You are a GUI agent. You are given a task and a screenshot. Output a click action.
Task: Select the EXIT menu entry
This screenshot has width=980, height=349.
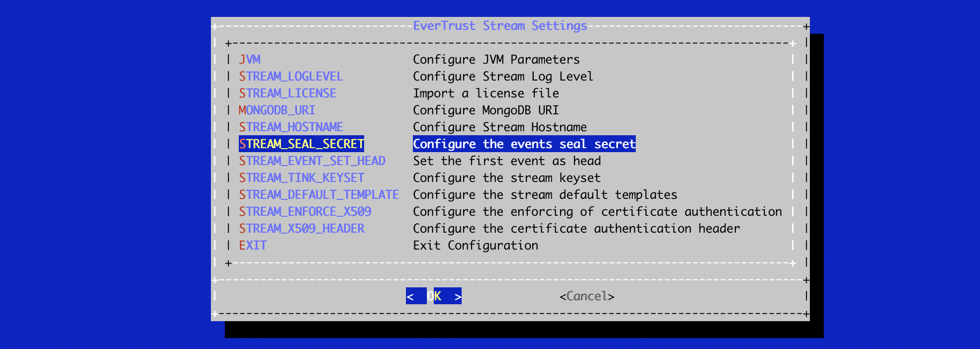coord(253,246)
